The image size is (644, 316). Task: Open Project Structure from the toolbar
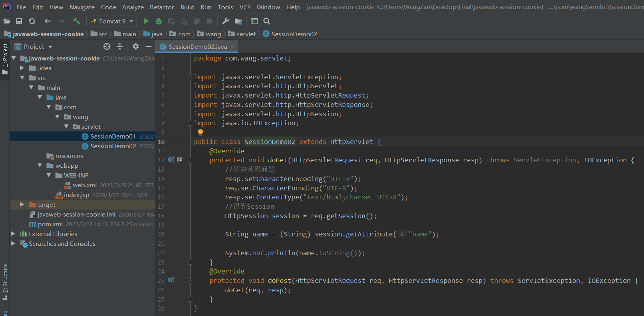coord(238,21)
